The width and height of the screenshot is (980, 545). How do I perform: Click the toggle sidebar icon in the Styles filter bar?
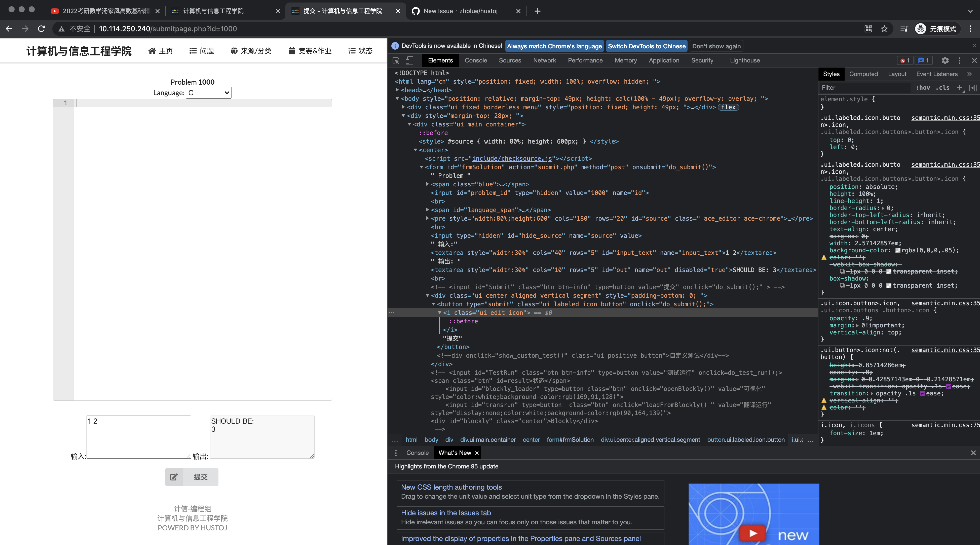(973, 88)
